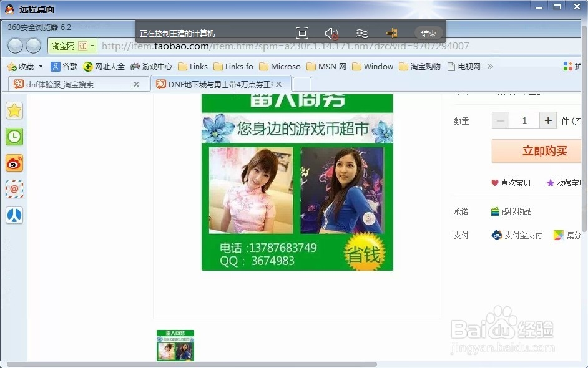Click the quantity input field showing 1

pos(524,120)
